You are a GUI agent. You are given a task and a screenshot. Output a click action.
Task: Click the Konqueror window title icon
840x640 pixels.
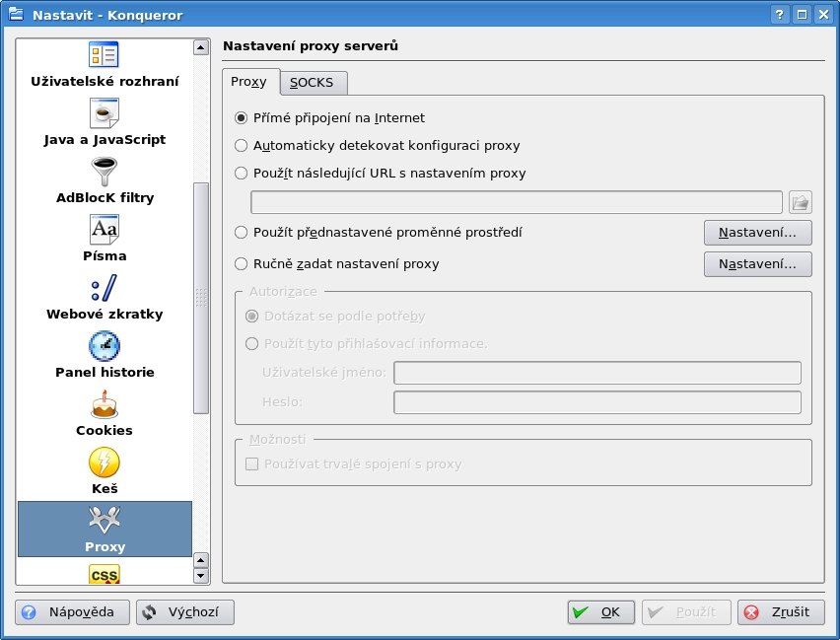click(x=16, y=14)
